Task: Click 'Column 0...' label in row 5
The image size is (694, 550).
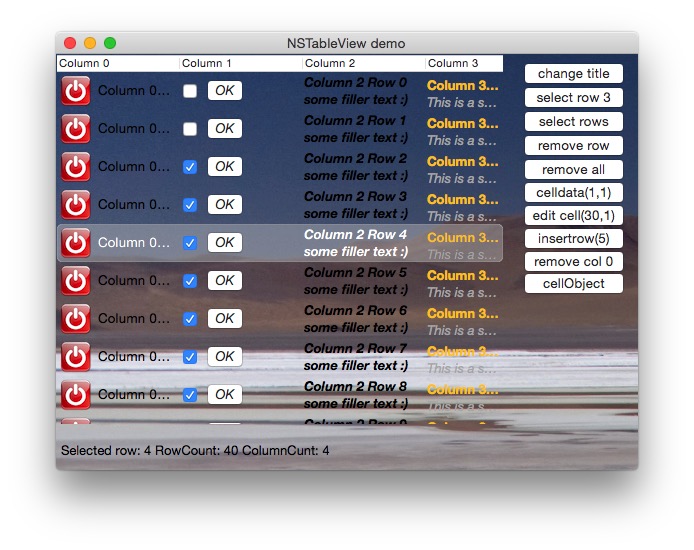Action: [x=134, y=281]
